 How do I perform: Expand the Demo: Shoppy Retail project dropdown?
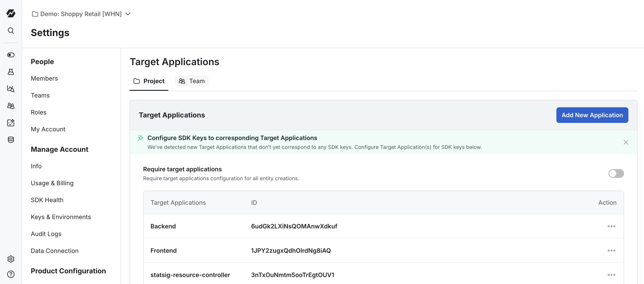128,14
